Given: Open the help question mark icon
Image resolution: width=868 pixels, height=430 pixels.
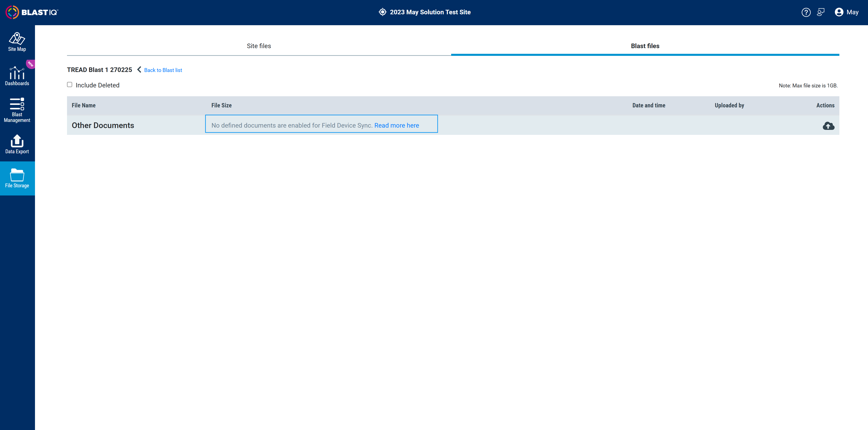Looking at the screenshot, I should pyautogui.click(x=806, y=12).
